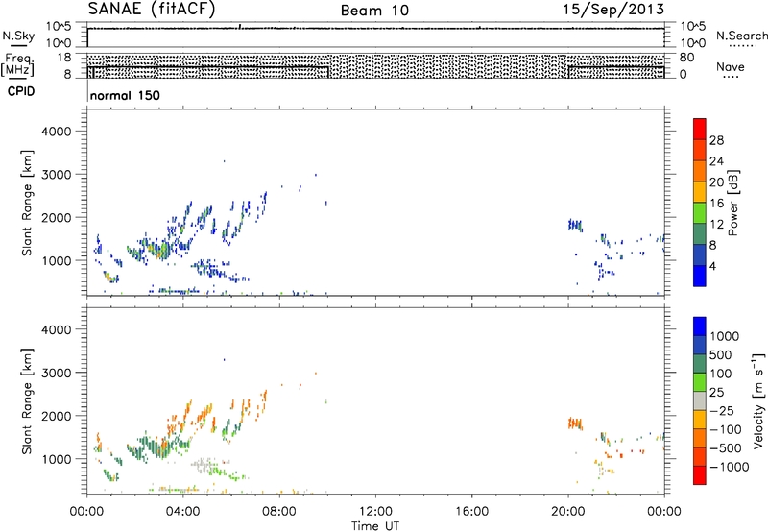Click the isolated echo near 3300 km in power panel
The height and width of the screenshot is (532, 768).
225,161
